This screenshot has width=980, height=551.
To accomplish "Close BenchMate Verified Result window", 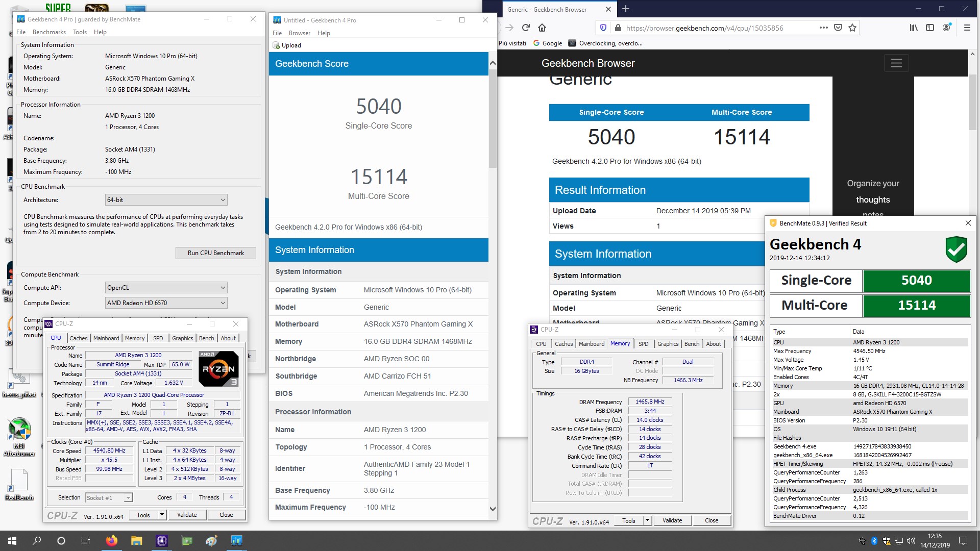I will coord(968,223).
